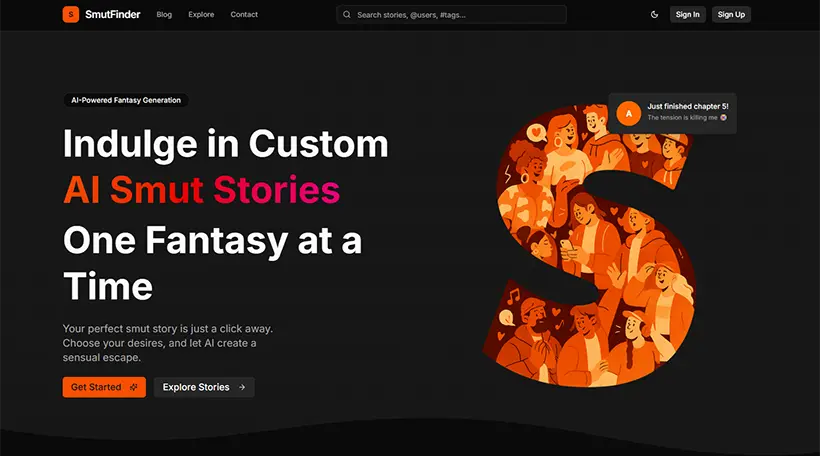820x456 pixels.
Task: Click the emoji in the notification message
Action: pos(723,118)
